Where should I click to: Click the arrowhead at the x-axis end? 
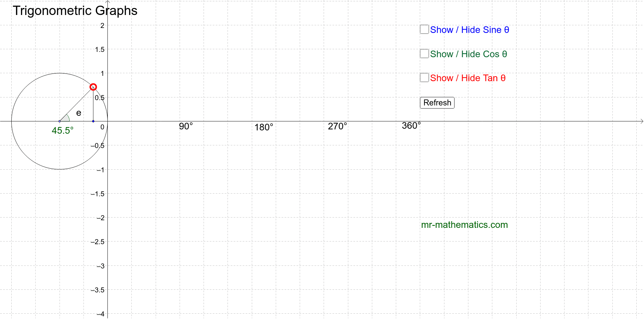tap(642, 121)
